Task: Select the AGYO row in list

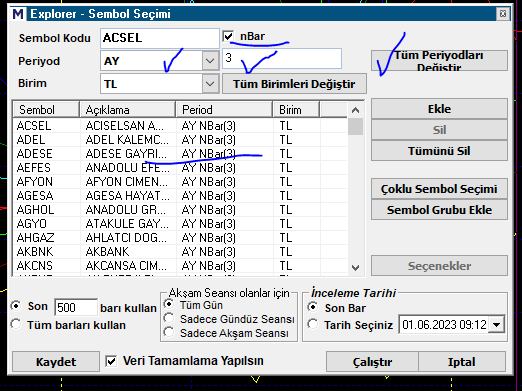Action: tap(180, 224)
